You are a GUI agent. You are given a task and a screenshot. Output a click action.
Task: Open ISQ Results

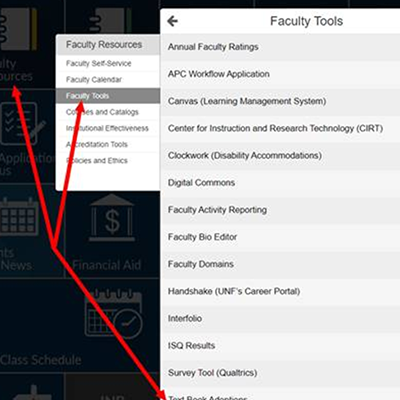tap(280, 346)
